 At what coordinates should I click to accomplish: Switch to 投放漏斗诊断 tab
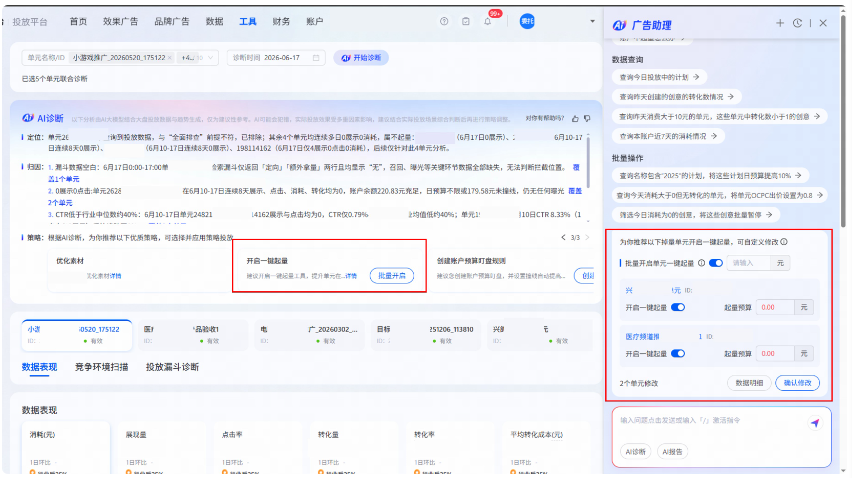pos(172,367)
